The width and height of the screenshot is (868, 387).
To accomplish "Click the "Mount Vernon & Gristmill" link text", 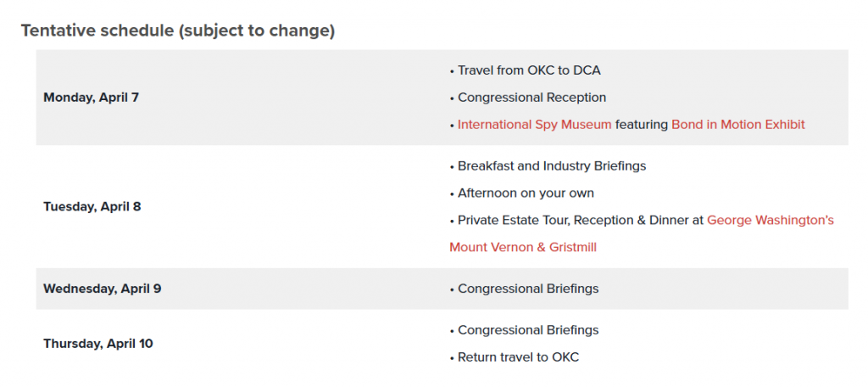I will pos(522,248).
